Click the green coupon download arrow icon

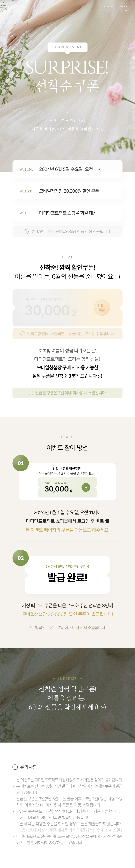coord(86,487)
